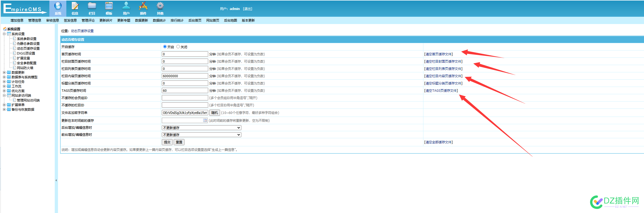Open 后台首页 in the shortcut menu

pos(195,21)
